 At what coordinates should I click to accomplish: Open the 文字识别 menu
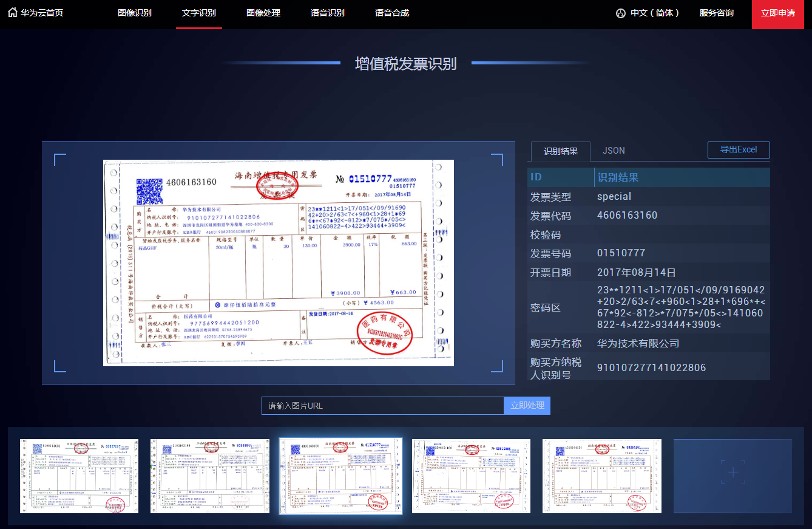pos(199,13)
